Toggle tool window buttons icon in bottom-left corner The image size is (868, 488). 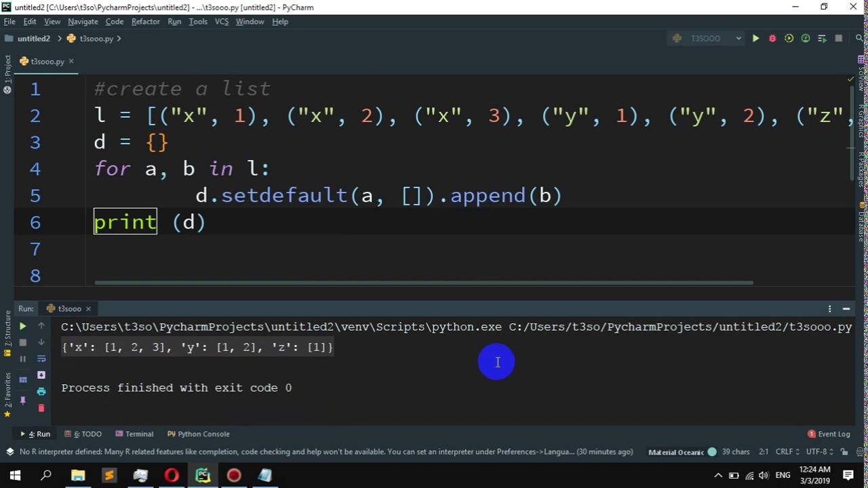click(x=9, y=452)
